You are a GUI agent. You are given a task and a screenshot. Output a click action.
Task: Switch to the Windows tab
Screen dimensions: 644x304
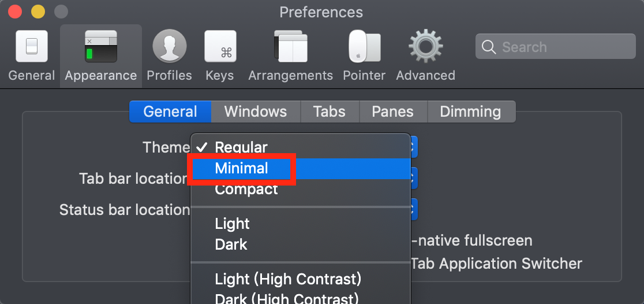[x=256, y=112]
